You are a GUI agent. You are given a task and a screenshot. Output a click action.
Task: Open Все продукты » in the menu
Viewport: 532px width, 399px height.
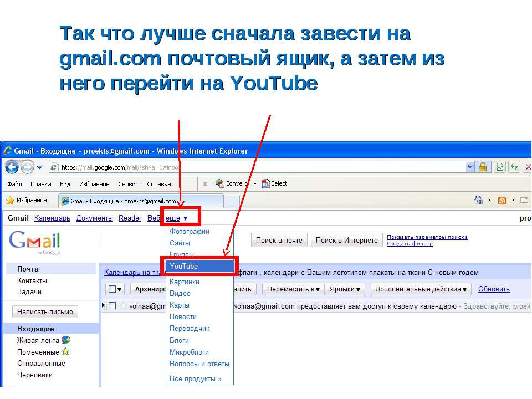(x=196, y=378)
